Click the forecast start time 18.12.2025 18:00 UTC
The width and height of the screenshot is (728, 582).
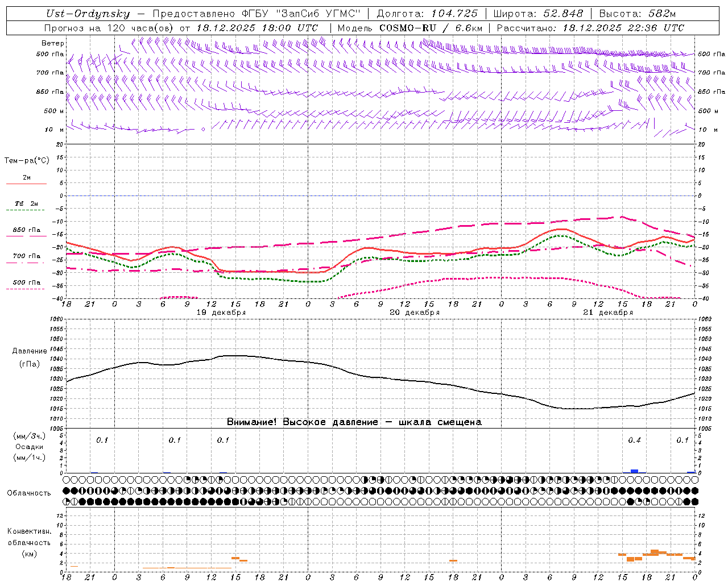(257, 28)
